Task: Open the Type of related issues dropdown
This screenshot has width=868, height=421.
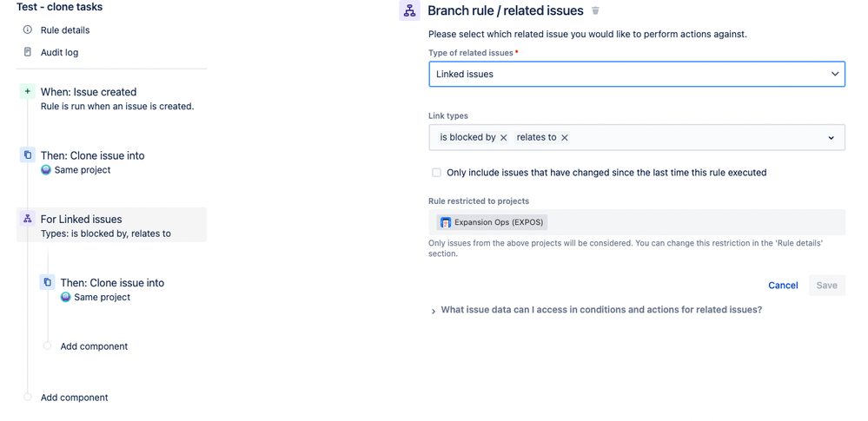Action: 637,74
